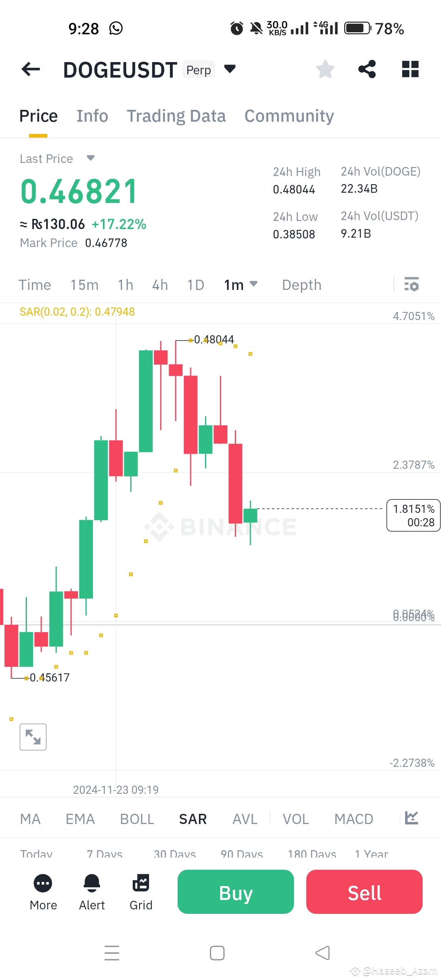
Task: Select the 4h candle timeframe
Action: pos(159,285)
